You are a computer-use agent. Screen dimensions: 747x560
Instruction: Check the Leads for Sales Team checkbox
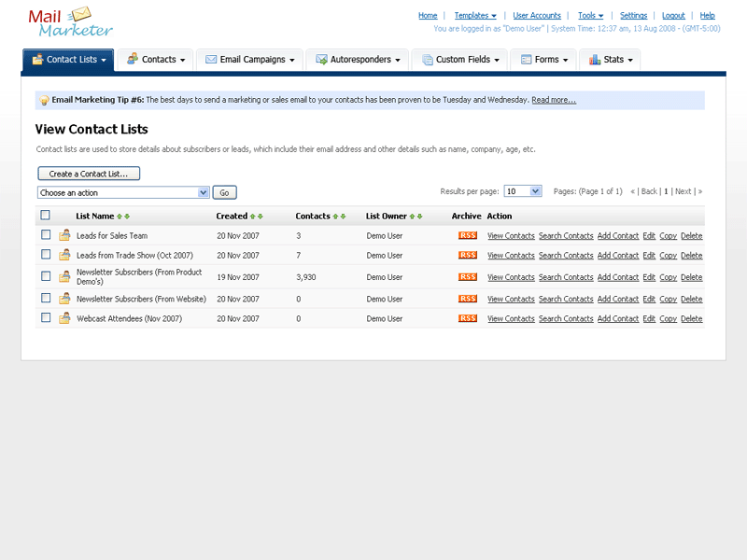point(45,235)
